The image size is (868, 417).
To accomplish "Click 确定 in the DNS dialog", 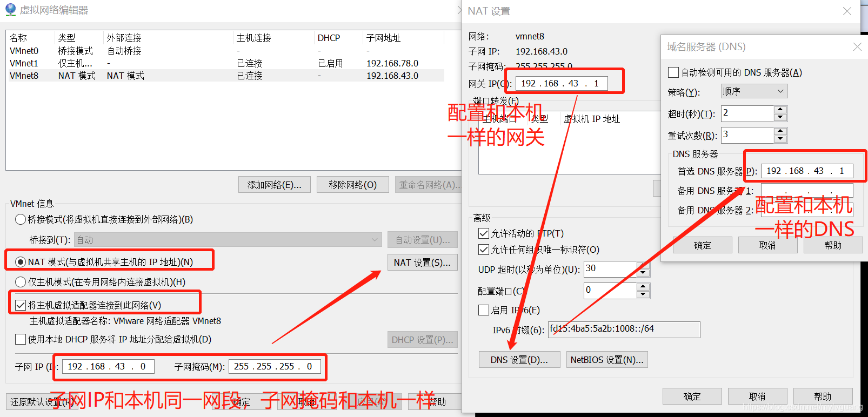I will tap(702, 245).
